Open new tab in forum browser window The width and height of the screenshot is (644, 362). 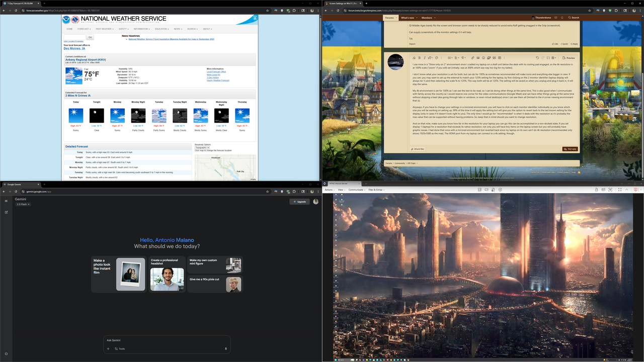point(366,3)
